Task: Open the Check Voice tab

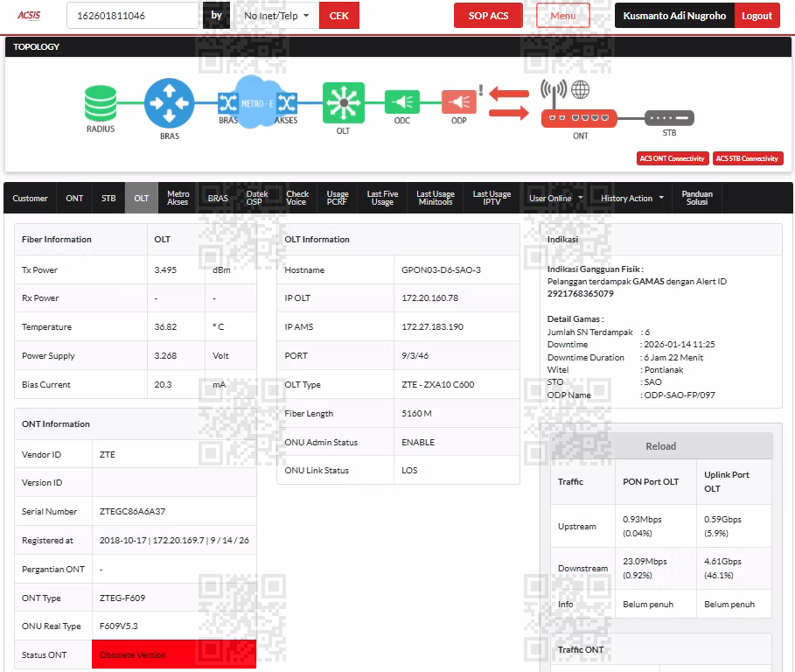Action: (297, 199)
